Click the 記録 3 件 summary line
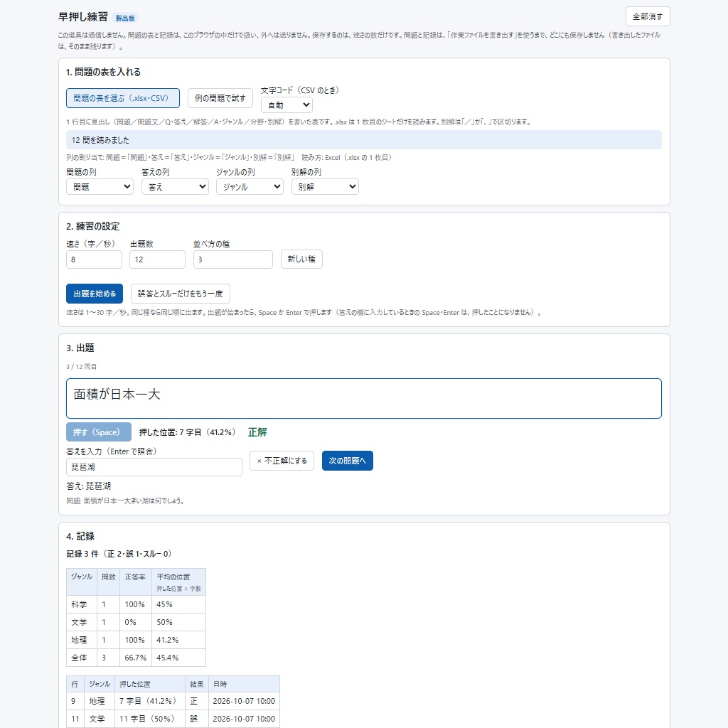 (x=119, y=554)
